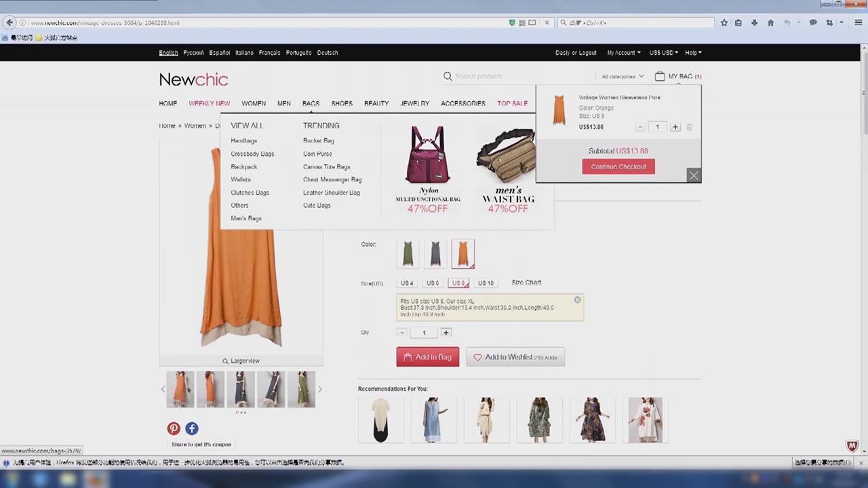Click the McAfee icon at bottom right
The image size is (868, 488).
tap(852, 446)
